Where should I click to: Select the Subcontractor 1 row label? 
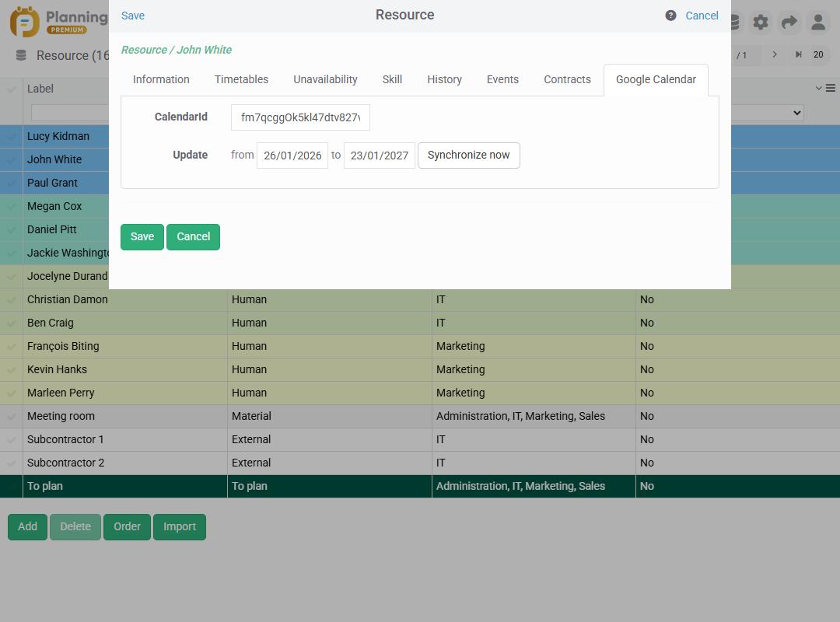[65, 440]
